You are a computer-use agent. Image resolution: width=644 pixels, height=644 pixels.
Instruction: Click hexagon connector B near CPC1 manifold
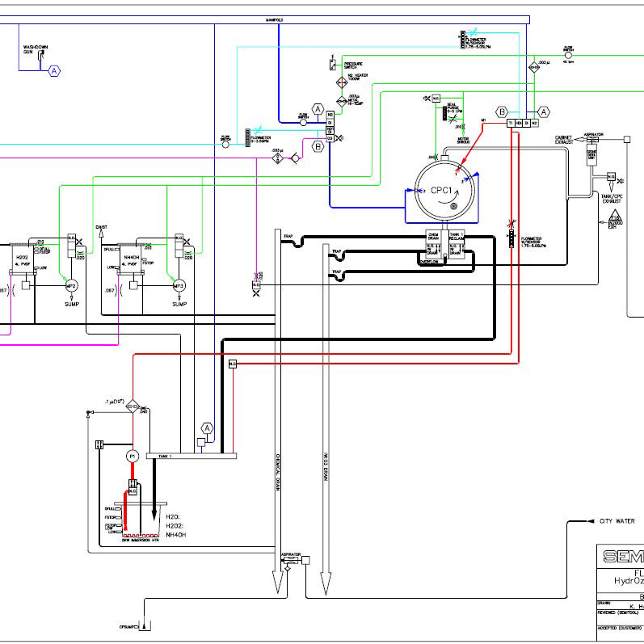502,112
